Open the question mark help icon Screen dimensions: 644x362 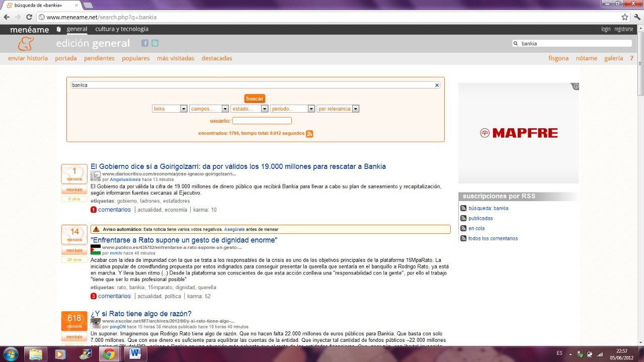[632, 58]
